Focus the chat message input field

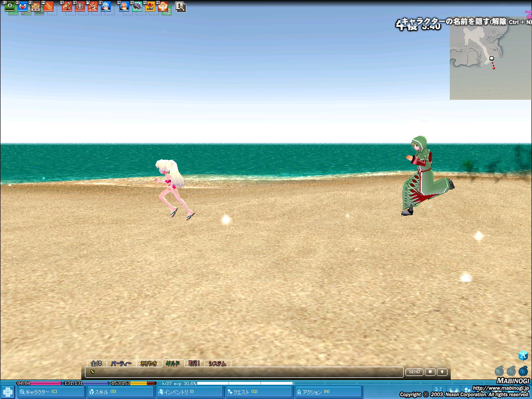coord(244,372)
